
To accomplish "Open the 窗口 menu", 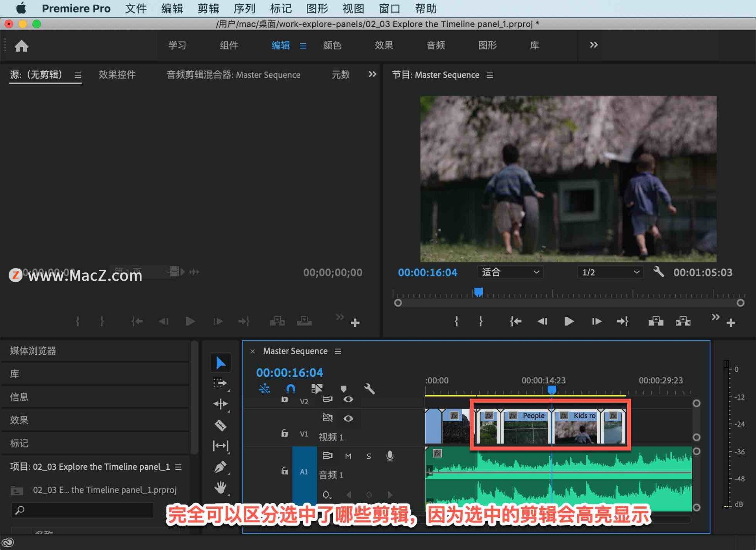I will (389, 8).
